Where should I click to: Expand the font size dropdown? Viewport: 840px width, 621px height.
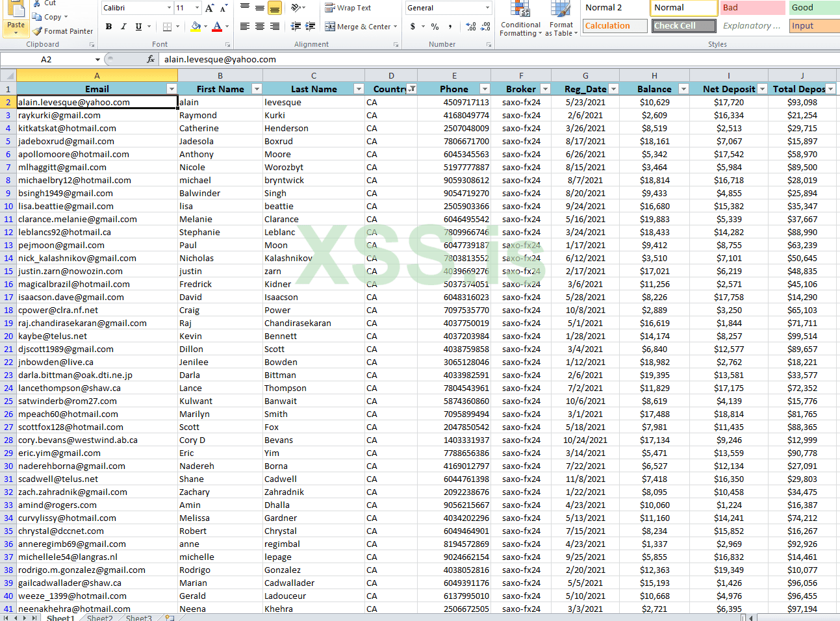[197, 8]
